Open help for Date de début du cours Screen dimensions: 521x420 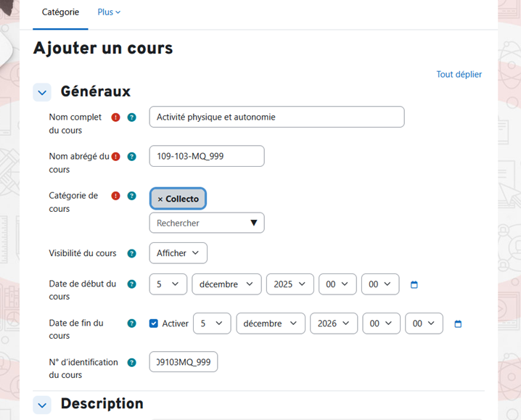point(131,284)
